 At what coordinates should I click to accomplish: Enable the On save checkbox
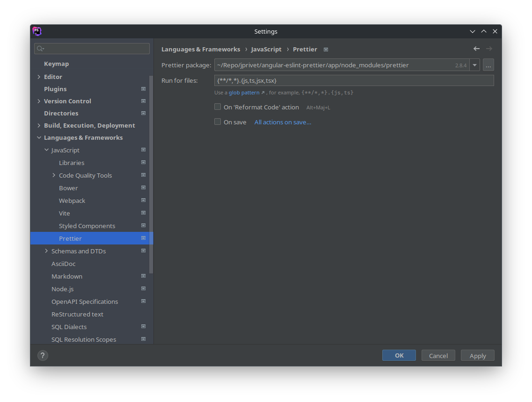click(218, 122)
